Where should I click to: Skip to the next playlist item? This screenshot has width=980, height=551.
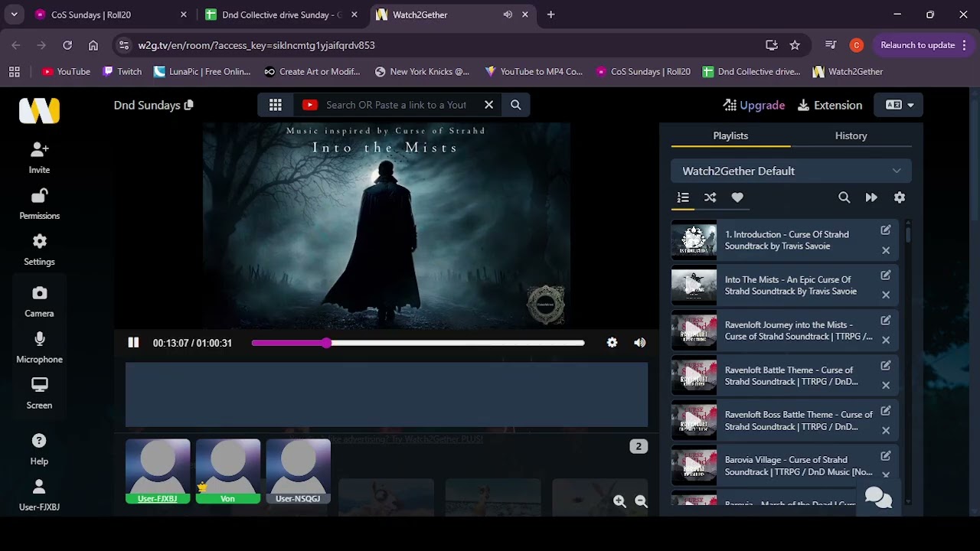[x=871, y=197]
